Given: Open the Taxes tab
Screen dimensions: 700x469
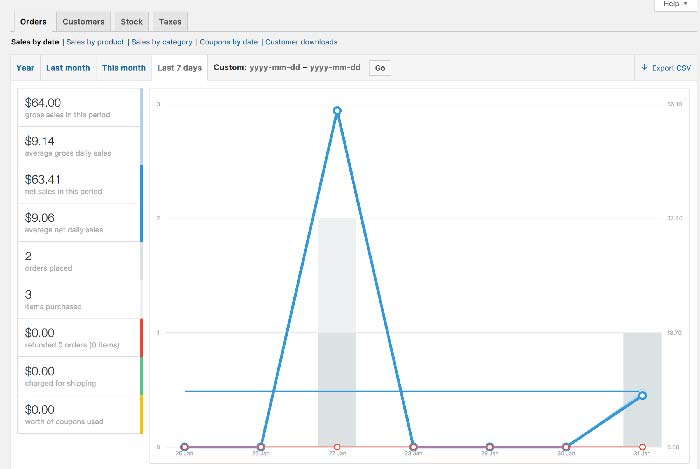Looking at the screenshot, I should tap(169, 21).
